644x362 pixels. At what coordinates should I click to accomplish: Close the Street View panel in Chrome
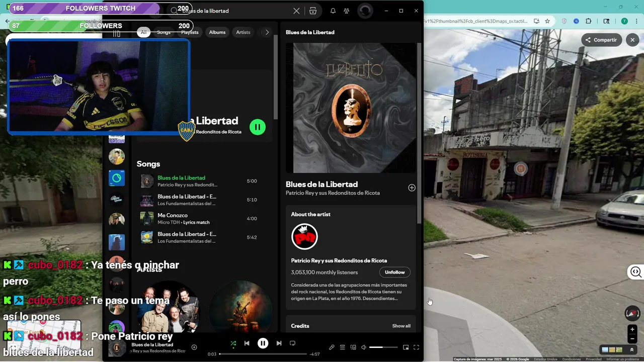coord(632,40)
